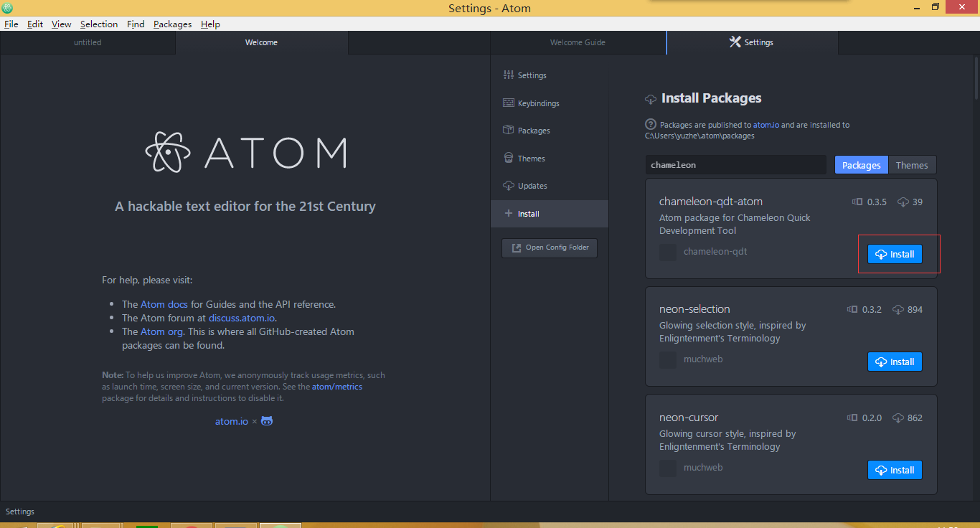Image resolution: width=980 pixels, height=528 pixels.
Task: Click the Settings status bar label
Action: tap(20, 511)
